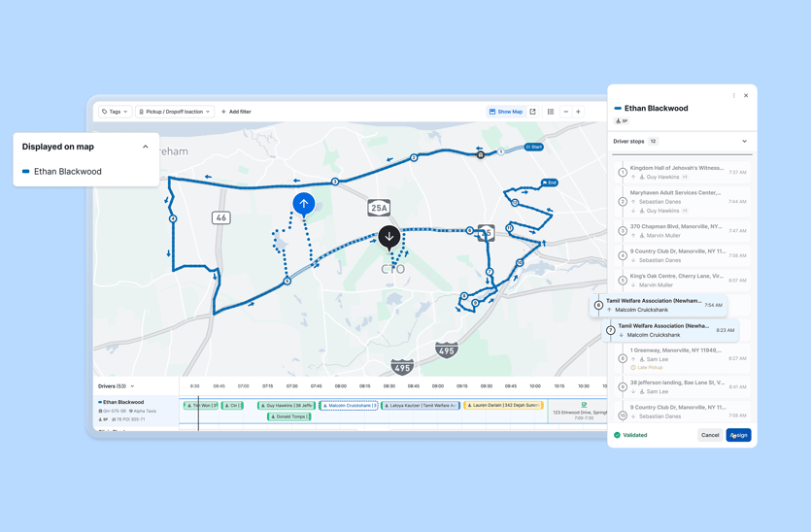The image size is (811, 532).
Task: Open map in external window icon
Action: click(533, 112)
